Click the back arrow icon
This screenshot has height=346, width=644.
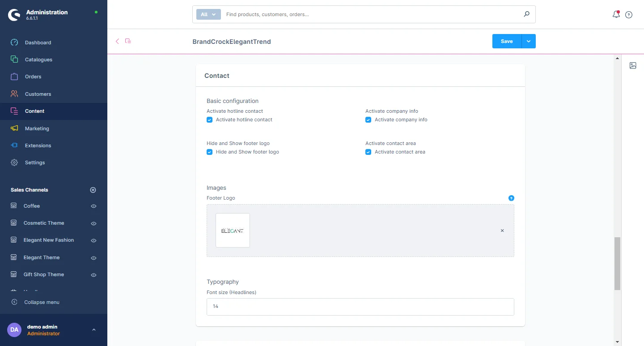pos(117,41)
